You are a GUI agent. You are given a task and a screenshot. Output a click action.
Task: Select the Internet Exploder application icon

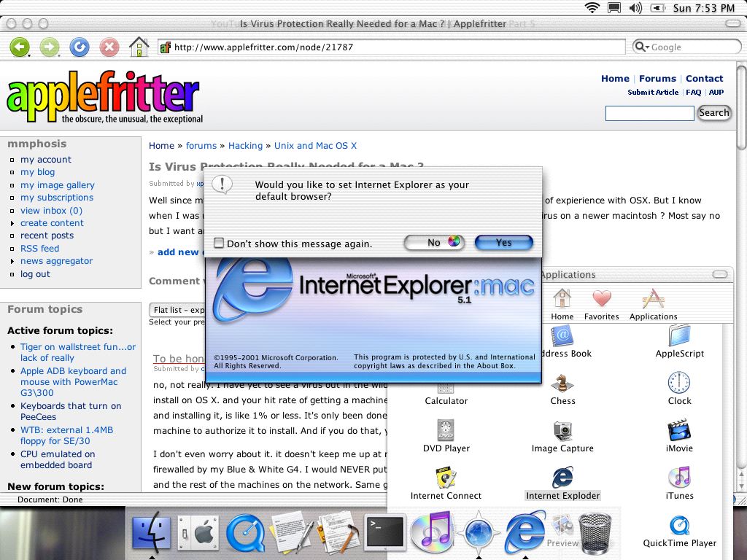562,478
